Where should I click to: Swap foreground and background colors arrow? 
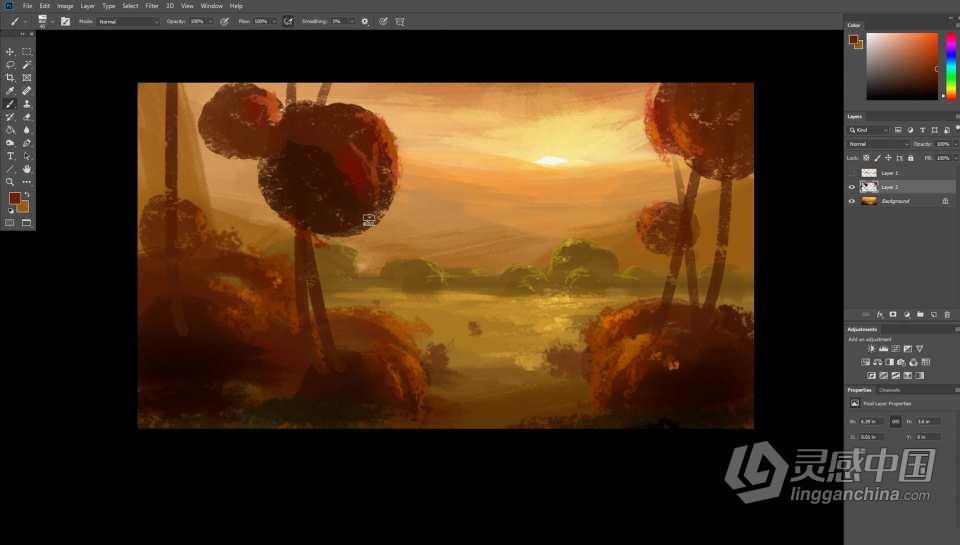[x=26, y=195]
